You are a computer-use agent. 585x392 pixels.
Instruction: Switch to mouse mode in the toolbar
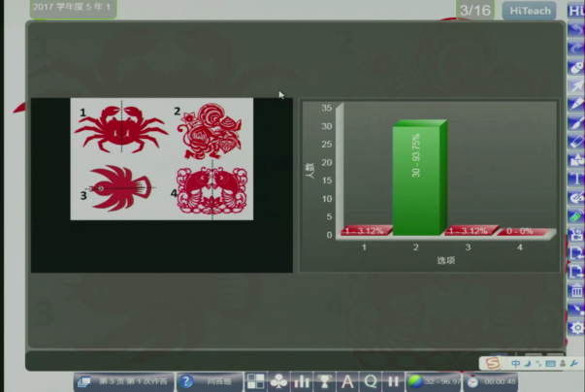[576, 67]
